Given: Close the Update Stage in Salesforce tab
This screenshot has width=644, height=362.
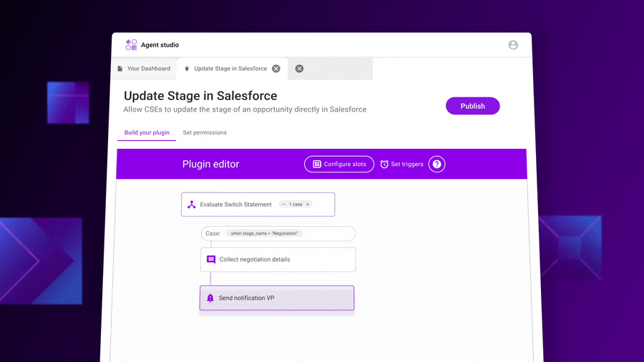Looking at the screenshot, I should [276, 69].
